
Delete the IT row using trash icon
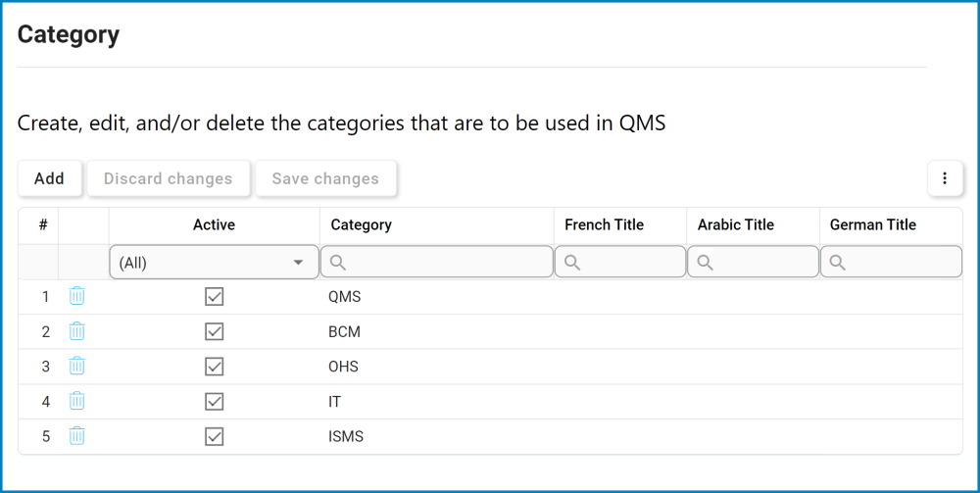(x=76, y=402)
